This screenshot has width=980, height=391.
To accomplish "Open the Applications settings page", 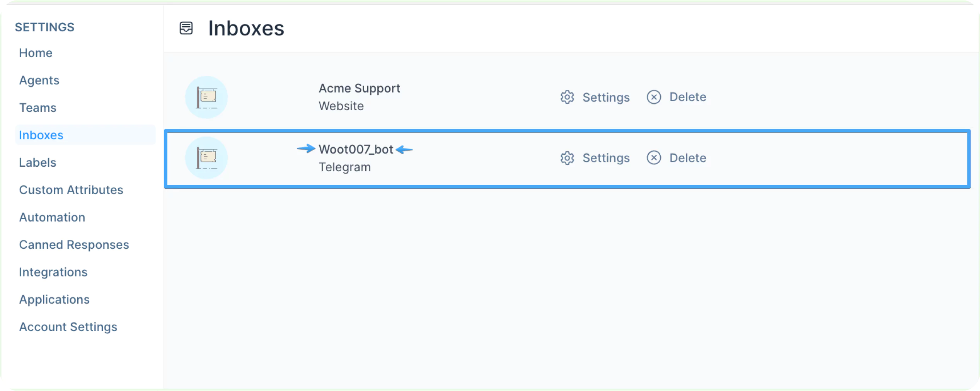I will click(55, 300).
